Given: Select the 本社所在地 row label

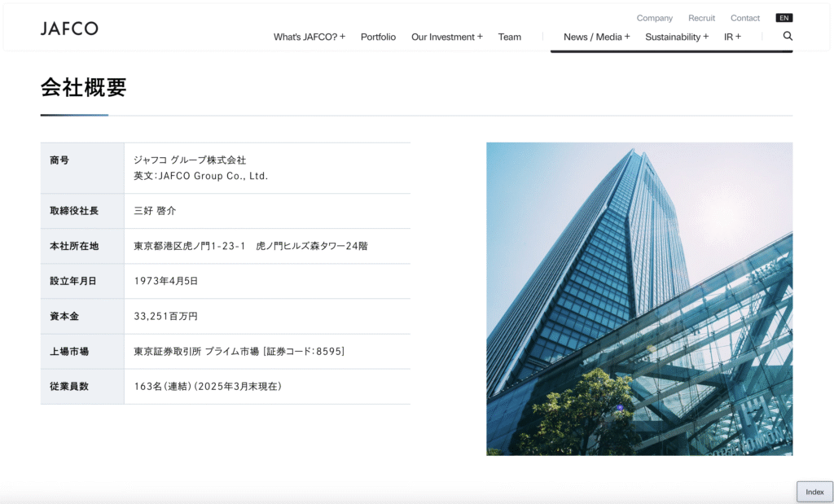Looking at the screenshot, I should click(74, 246).
